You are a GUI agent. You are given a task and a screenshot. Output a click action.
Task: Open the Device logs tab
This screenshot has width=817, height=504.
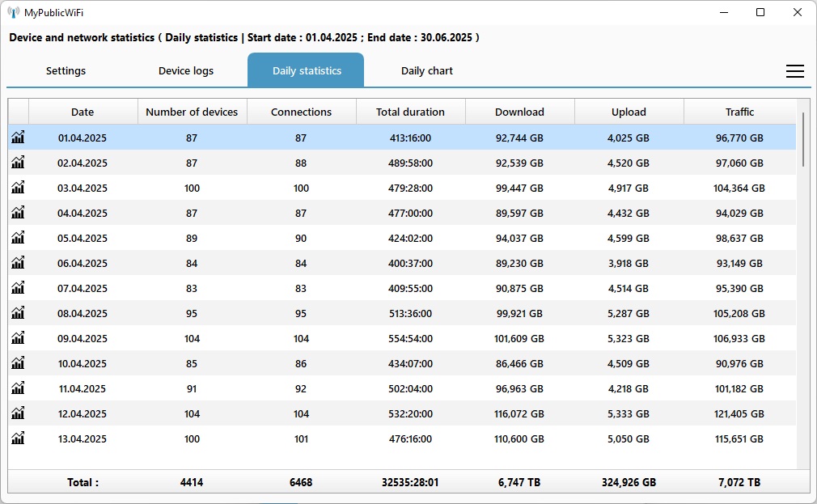pyautogui.click(x=186, y=71)
